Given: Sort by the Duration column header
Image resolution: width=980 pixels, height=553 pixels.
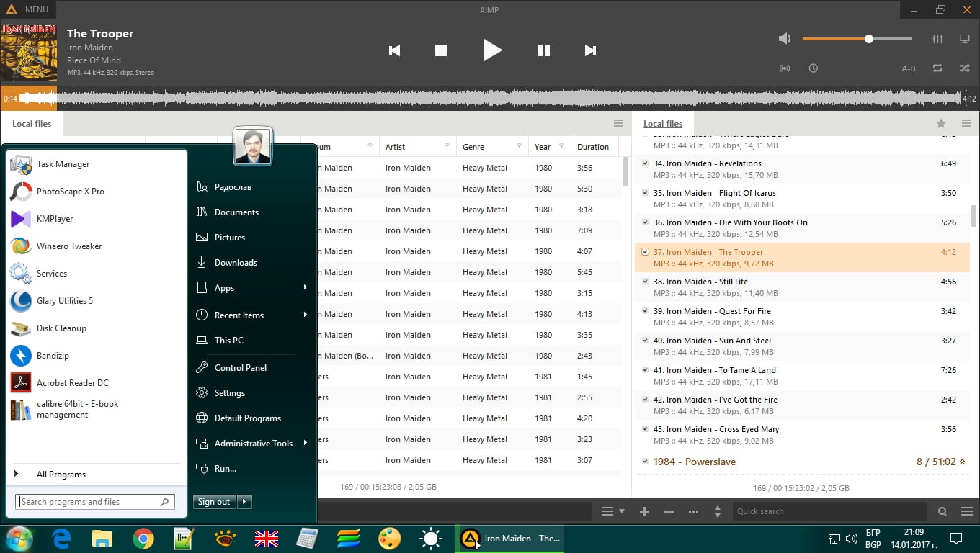Looking at the screenshot, I should click(x=593, y=147).
